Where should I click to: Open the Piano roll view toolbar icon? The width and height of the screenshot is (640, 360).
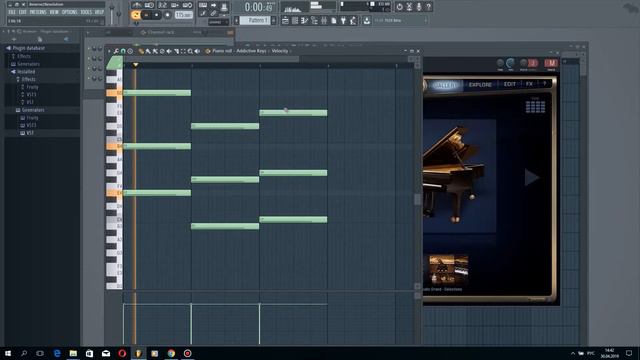coord(304,20)
